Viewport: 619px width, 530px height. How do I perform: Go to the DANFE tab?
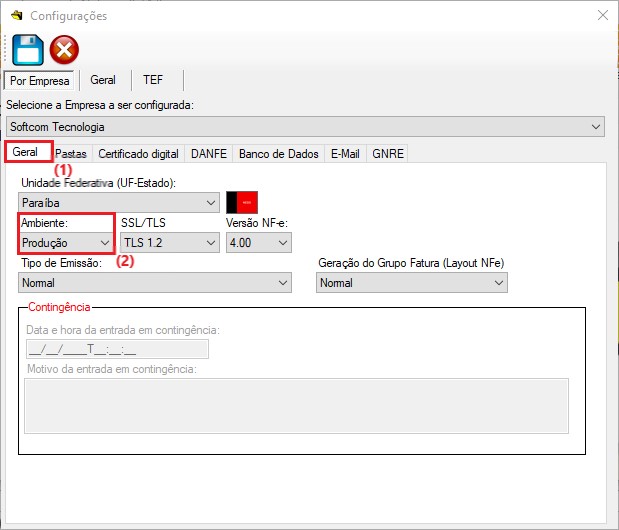[x=209, y=154]
